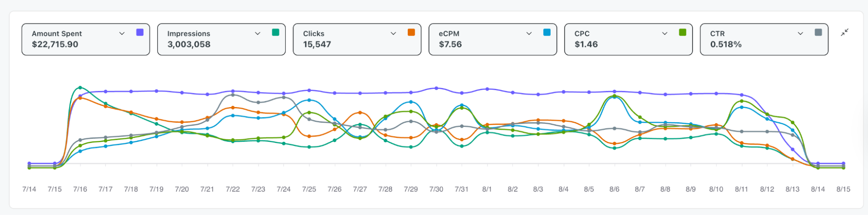Click the 7/16 date axis label
The width and height of the screenshot is (868, 215).
click(80, 189)
